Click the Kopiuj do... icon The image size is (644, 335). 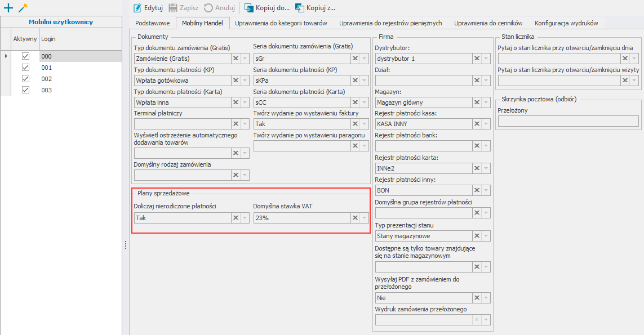click(x=248, y=8)
